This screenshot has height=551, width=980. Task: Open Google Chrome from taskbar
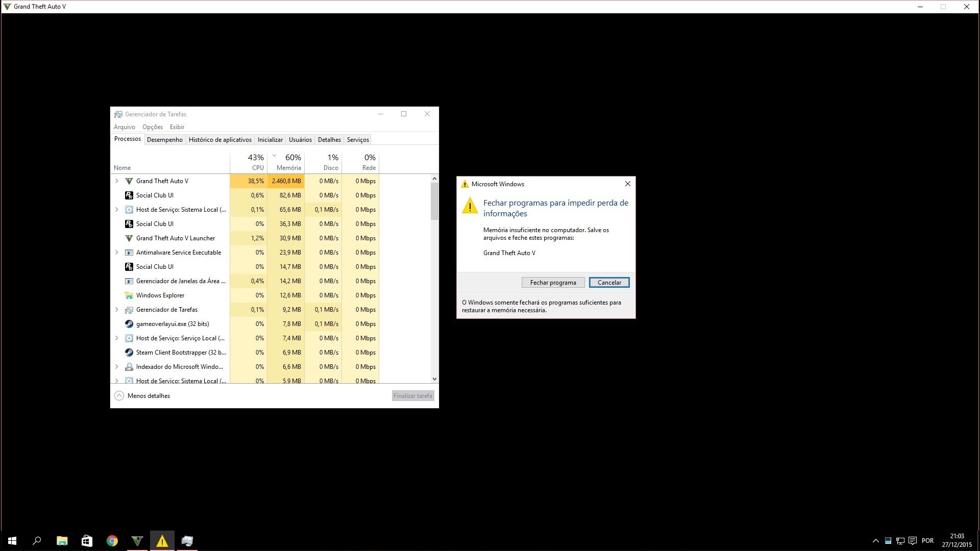point(112,541)
